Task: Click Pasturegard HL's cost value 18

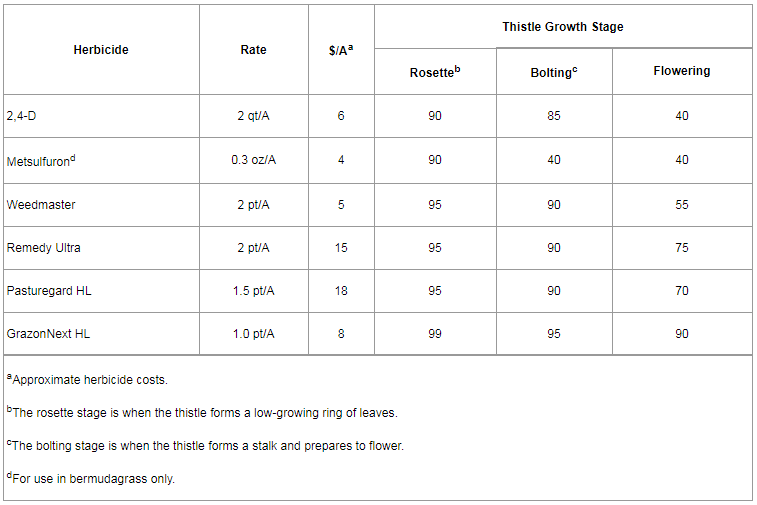Action: pyautogui.click(x=341, y=291)
